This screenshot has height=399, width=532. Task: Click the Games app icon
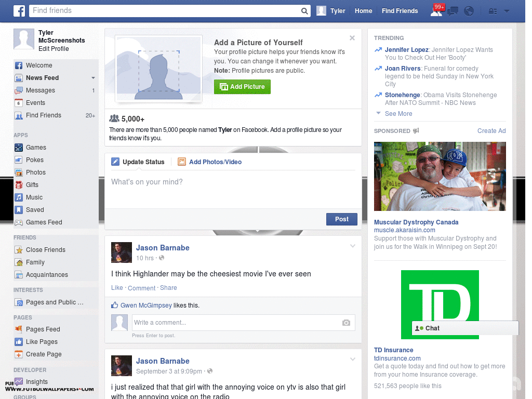click(19, 148)
